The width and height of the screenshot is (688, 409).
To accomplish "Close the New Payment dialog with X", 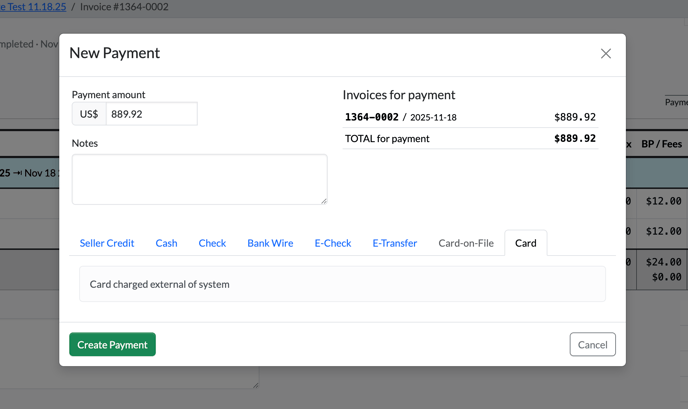I will (x=605, y=53).
